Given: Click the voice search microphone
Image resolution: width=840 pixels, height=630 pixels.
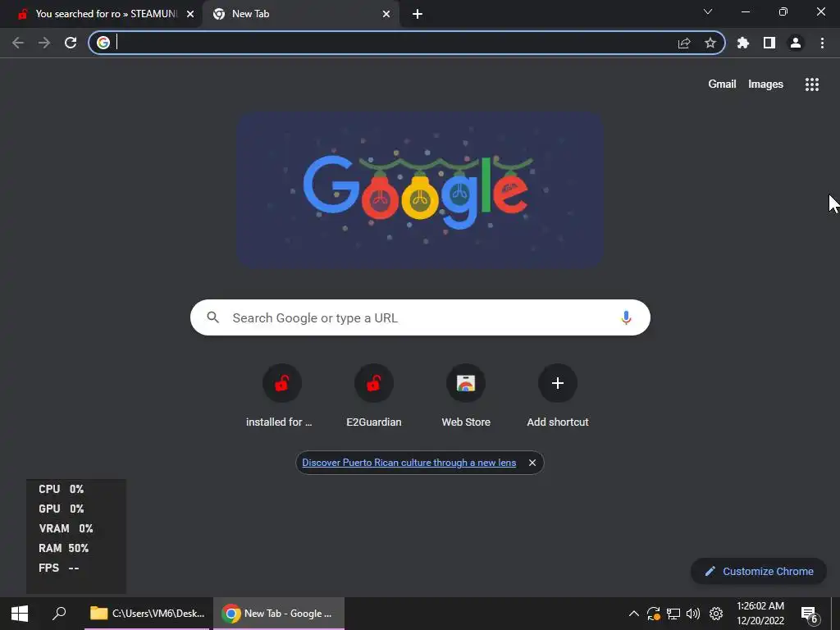Looking at the screenshot, I should pyautogui.click(x=626, y=317).
